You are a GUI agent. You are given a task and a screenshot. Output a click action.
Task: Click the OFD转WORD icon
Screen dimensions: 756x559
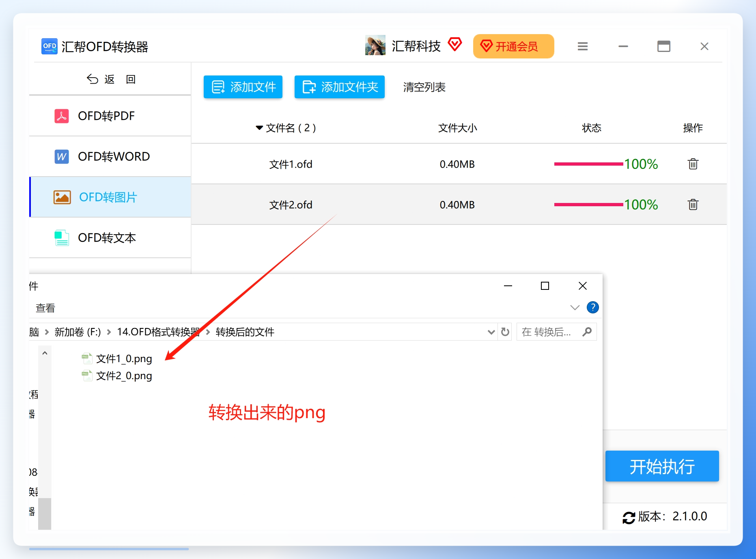(62, 157)
